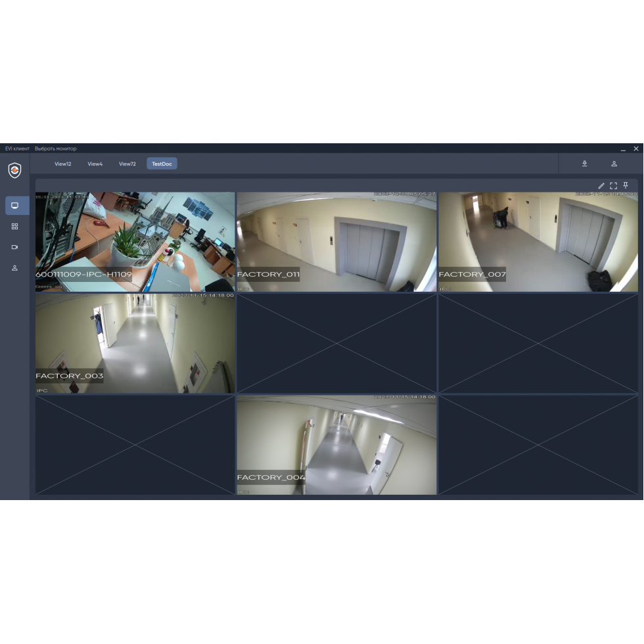Open the user account icon in top bar

pos(614,164)
